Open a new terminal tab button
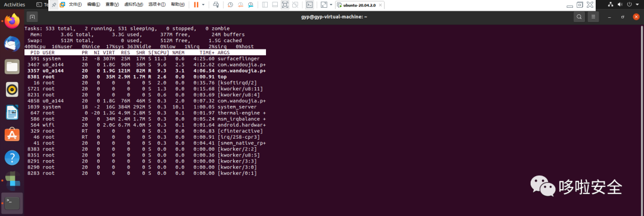 [x=32, y=17]
